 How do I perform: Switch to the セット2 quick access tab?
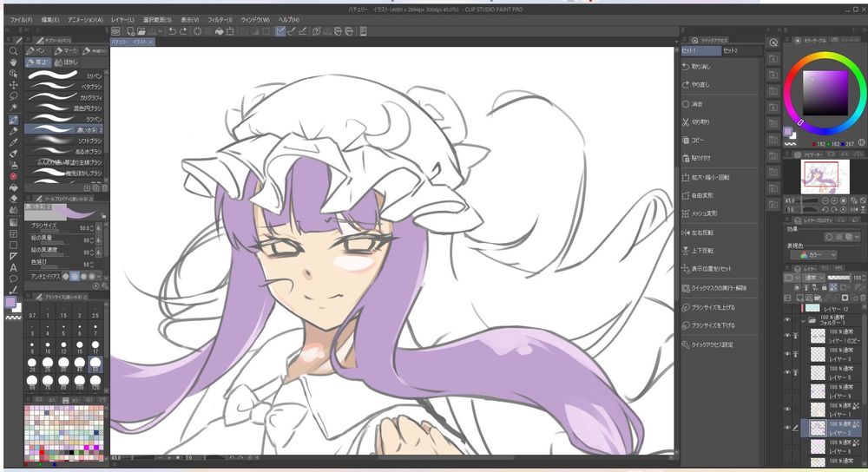[x=742, y=50]
